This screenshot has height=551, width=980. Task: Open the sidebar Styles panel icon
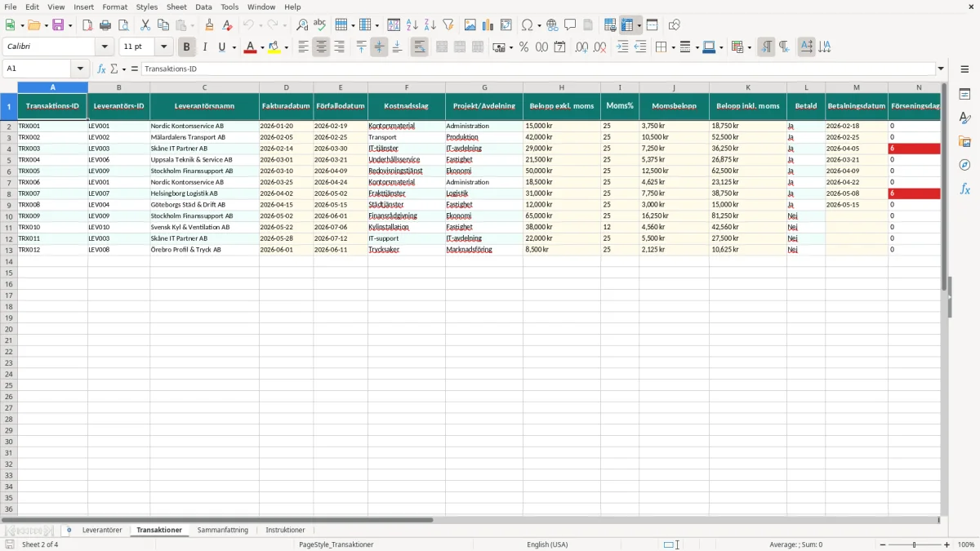point(964,118)
